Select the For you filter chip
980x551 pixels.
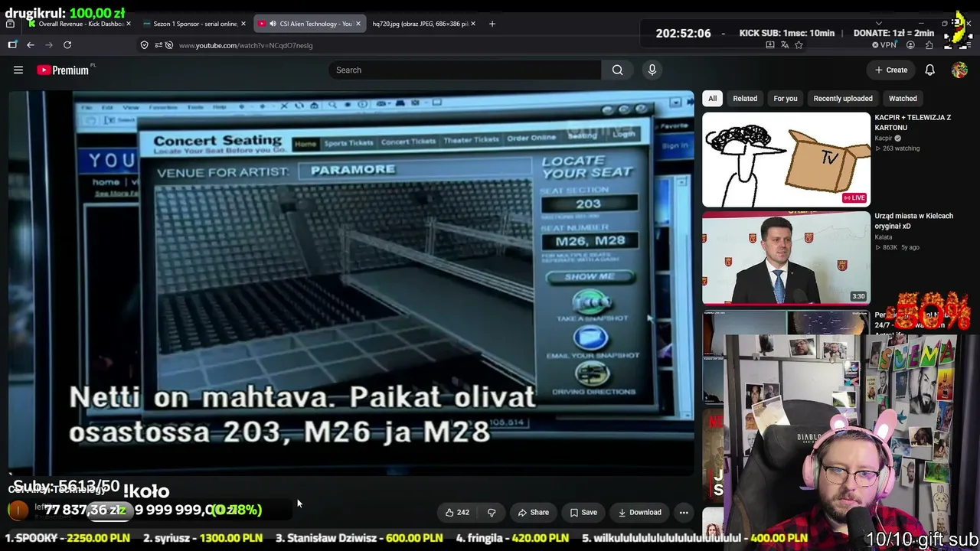click(786, 98)
